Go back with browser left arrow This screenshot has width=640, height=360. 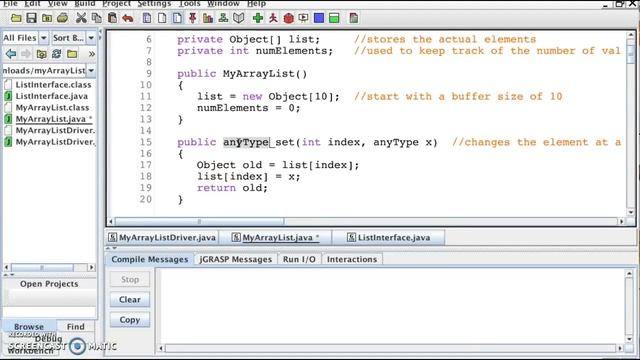(x=11, y=53)
